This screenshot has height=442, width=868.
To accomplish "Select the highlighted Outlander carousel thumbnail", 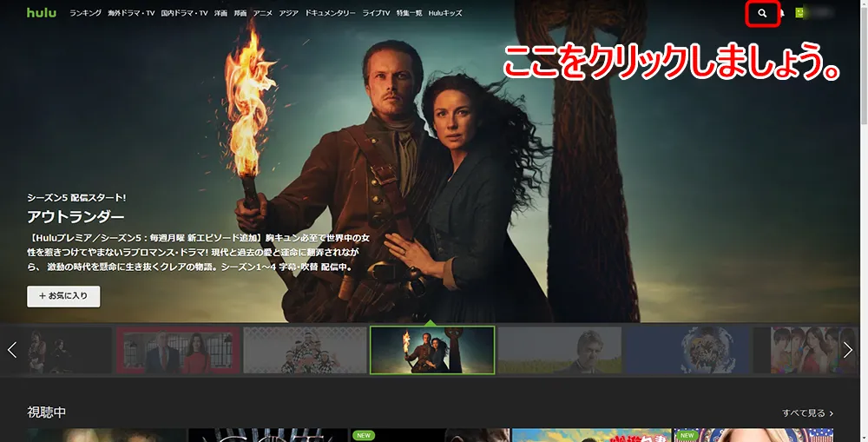I will (x=432, y=350).
